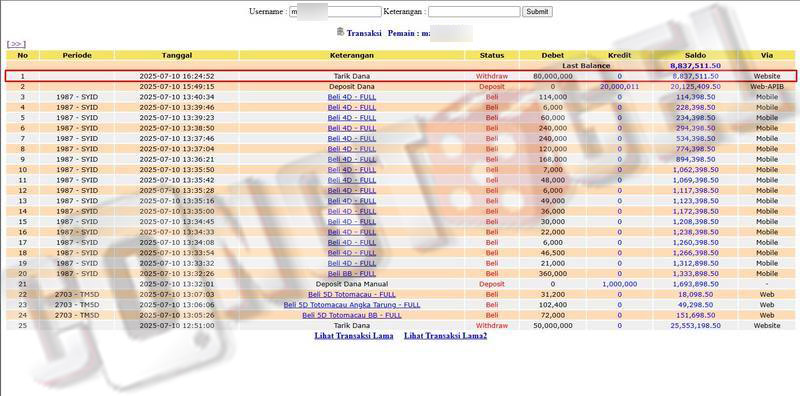The width and height of the screenshot is (800, 396).
Task: Click the Tanggal column header
Action: pyautogui.click(x=177, y=55)
